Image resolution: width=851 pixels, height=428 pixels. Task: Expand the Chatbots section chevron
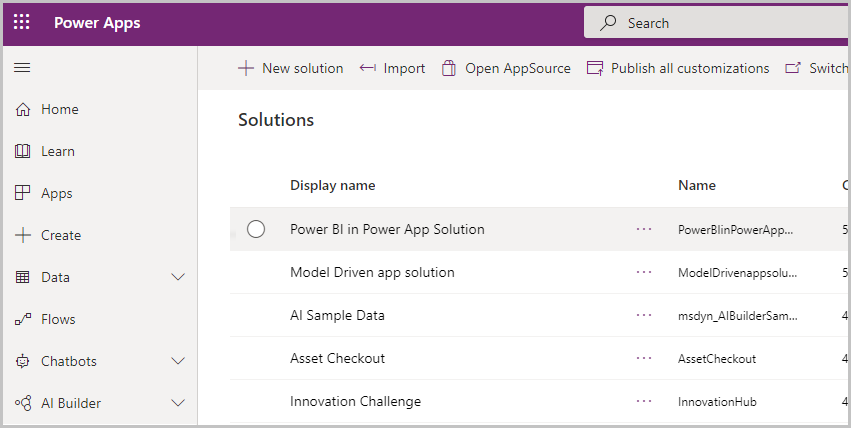(x=178, y=361)
